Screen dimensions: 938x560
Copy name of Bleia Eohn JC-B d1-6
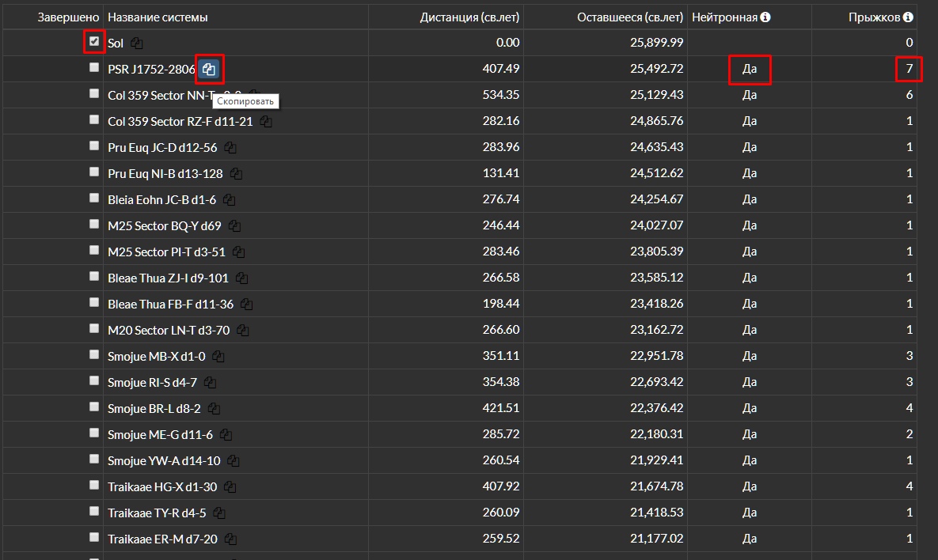click(229, 200)
